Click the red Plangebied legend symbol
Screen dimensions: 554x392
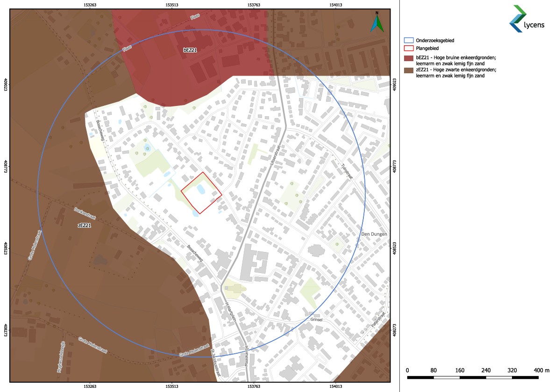(409, 48)
